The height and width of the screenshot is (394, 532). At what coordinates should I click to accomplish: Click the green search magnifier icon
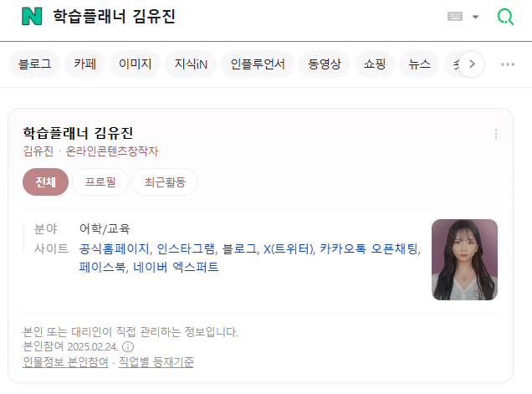click(x=505, y=17)
